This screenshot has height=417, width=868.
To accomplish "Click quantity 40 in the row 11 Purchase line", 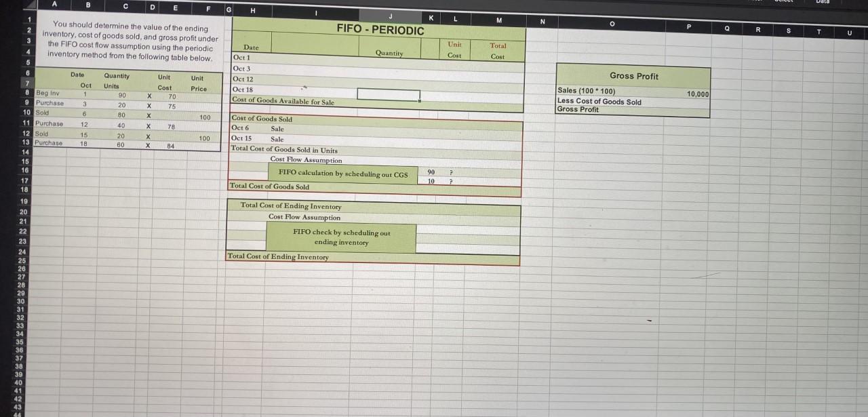I will tap(121, 125).
